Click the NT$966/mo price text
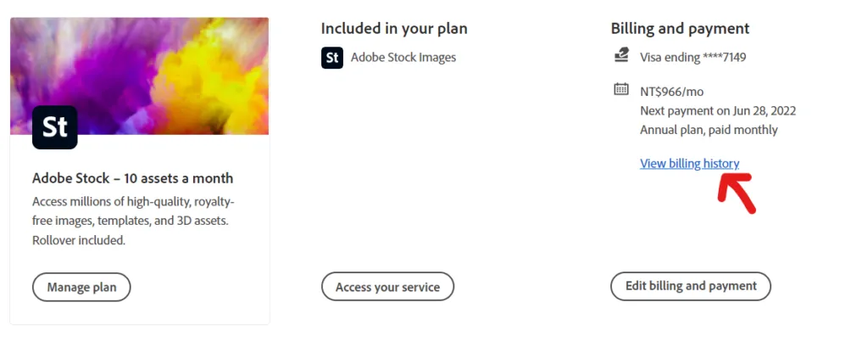 point(671,92)
